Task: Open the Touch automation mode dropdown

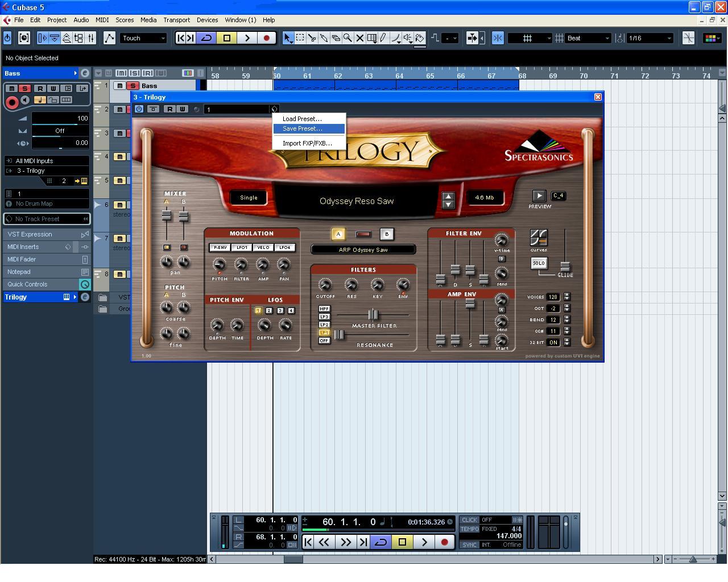Action: [143, 38]
